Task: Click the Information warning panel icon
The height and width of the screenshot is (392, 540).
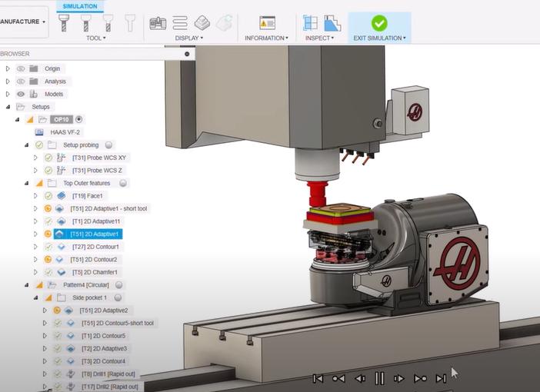Action: click(x=267, y=23)
